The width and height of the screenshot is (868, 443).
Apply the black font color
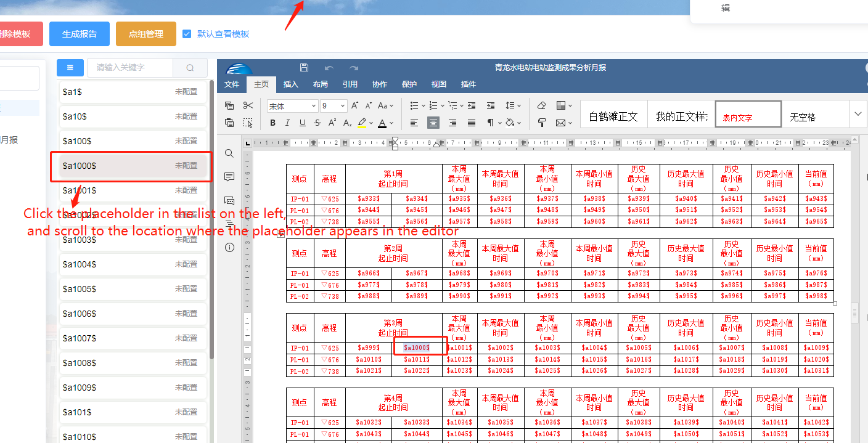coord(382,123)
